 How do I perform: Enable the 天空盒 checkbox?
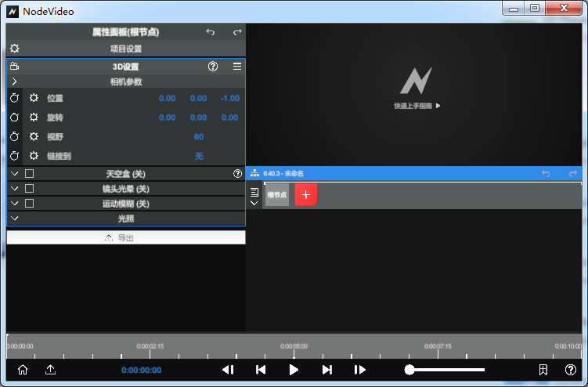30,174
